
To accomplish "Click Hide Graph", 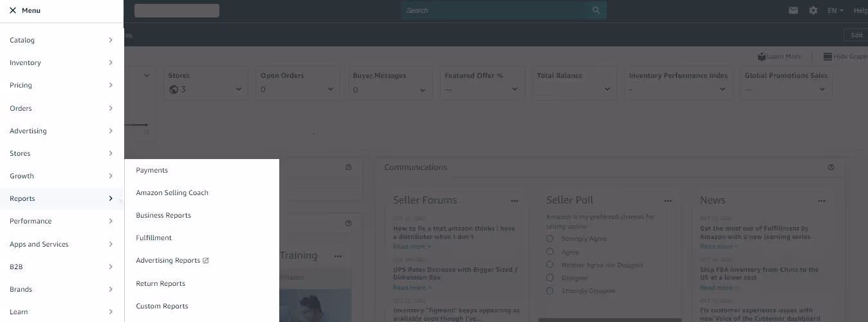I will click(x=845, y=57).
